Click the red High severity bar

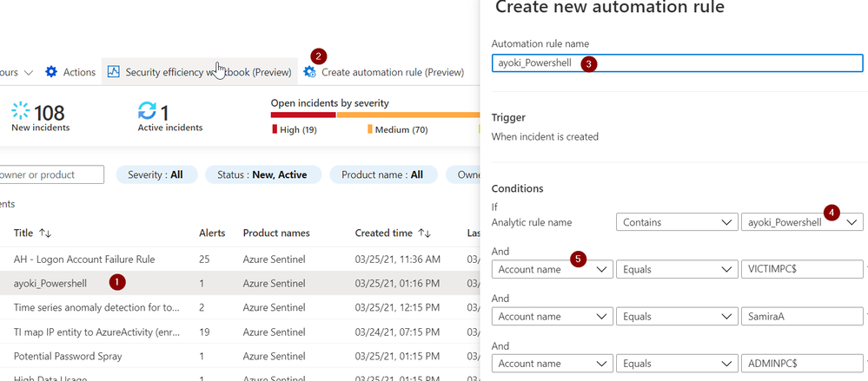click(302, 114)
